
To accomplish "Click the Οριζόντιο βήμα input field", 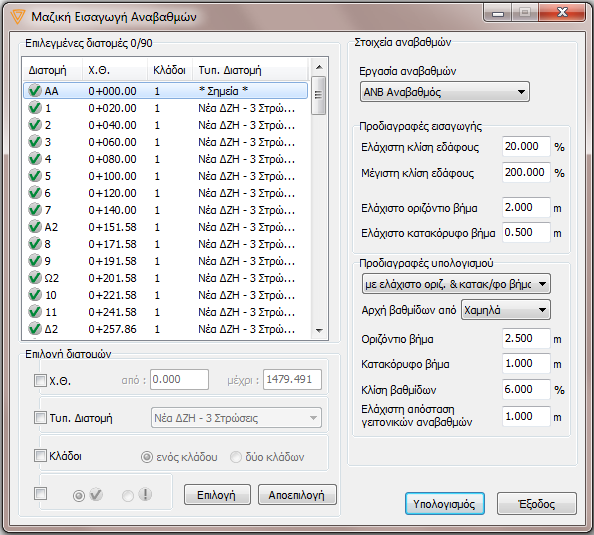I will pos(526,338).
